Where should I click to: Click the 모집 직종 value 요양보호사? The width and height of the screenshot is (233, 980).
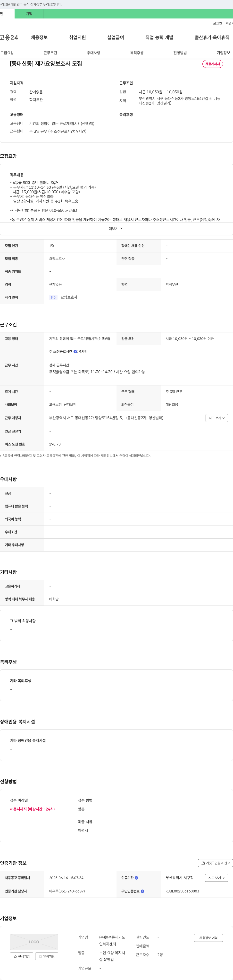[x=57, y=259]
